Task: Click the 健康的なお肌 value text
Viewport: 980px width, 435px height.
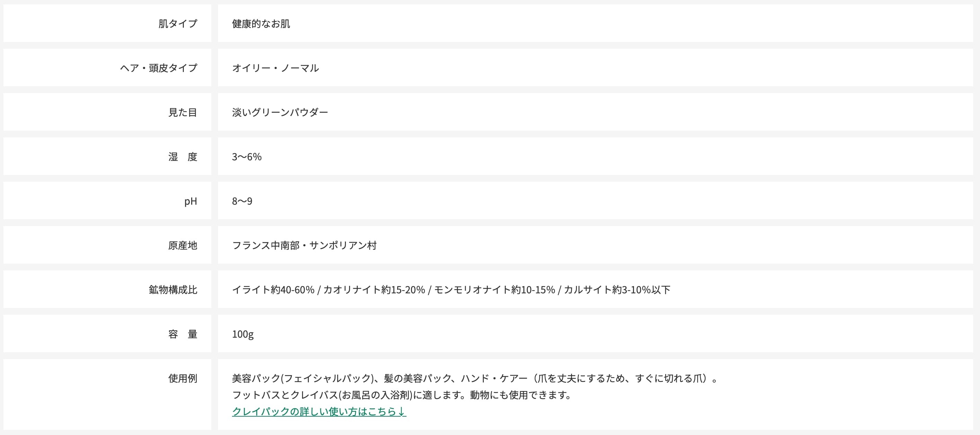Action: point(261,24)
